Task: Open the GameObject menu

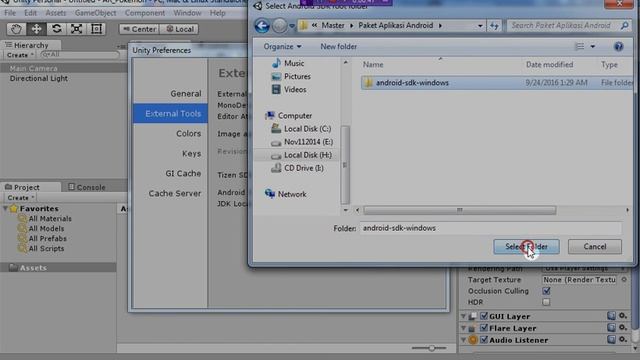Action: pyautogui.click(x=96, y=13)
